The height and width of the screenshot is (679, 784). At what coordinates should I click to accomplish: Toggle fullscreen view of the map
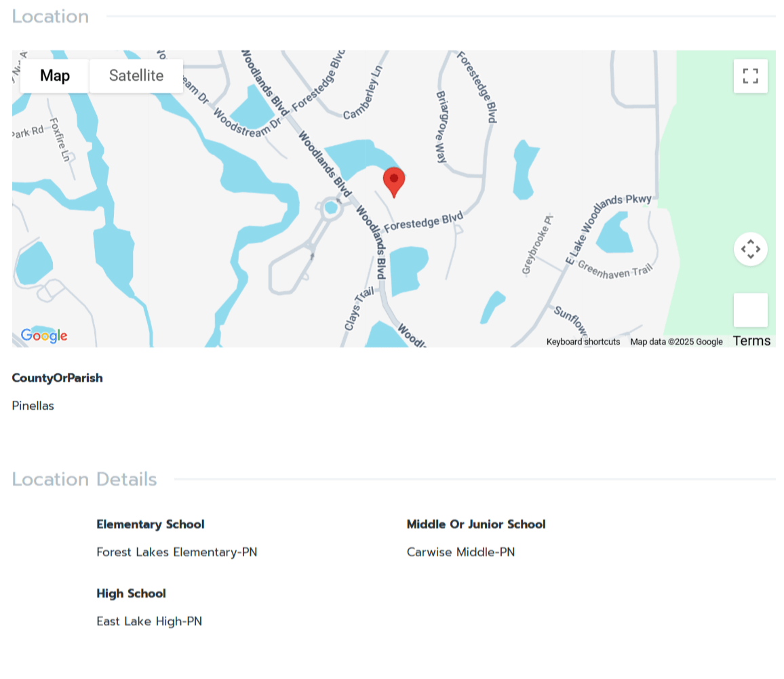[750, 76]
